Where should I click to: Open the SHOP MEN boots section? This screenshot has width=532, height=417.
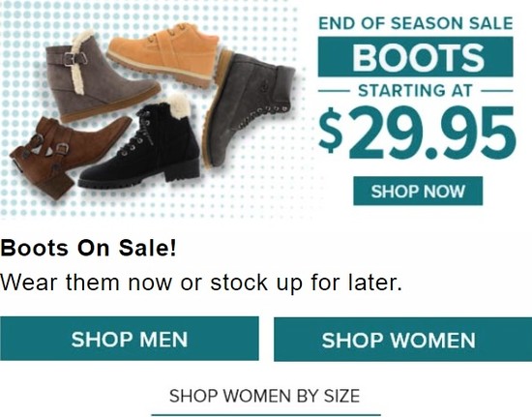130,339
